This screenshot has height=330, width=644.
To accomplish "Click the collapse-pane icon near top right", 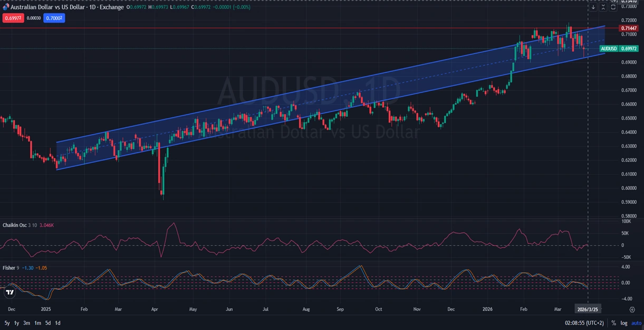I will point(602,7).
